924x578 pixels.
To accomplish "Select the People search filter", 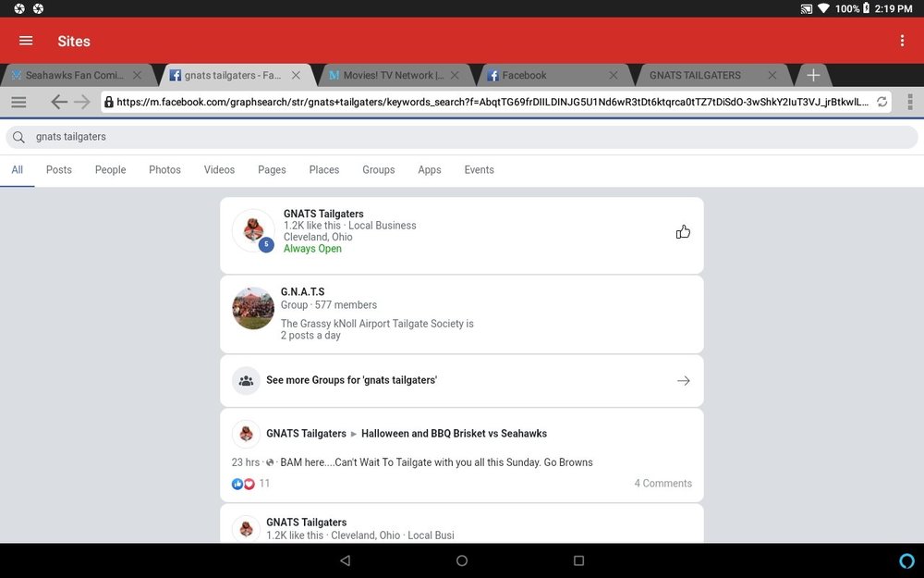I will point(111,170).
